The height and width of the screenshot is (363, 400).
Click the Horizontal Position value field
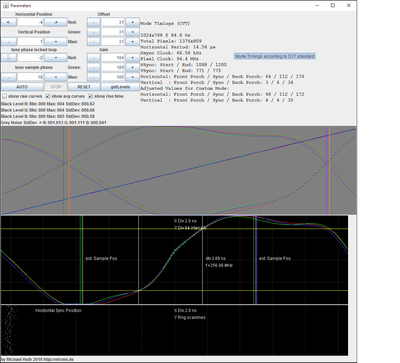tap(30, 22)
